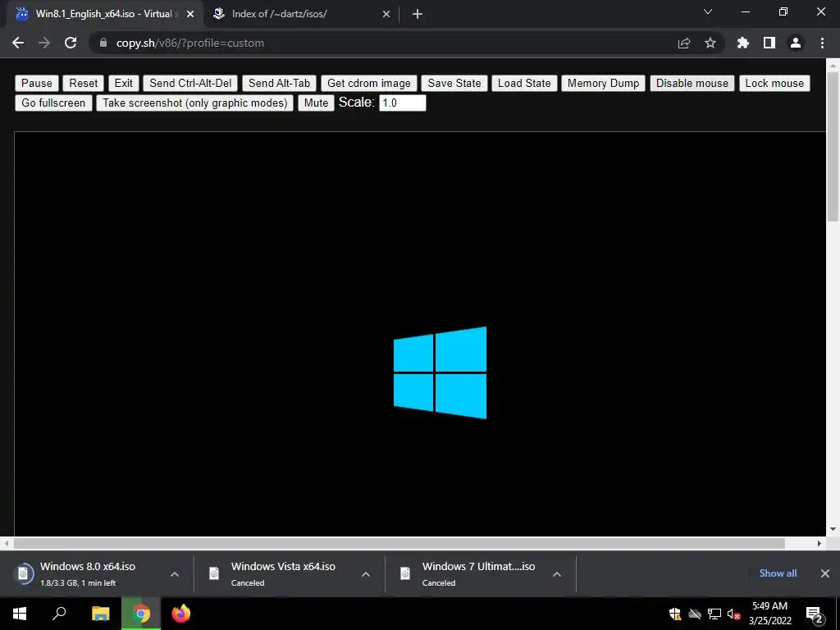The image size is (840, 630).
Task: Reset the virtual machine
Action: pyautogui.click(x=84, y=83)
